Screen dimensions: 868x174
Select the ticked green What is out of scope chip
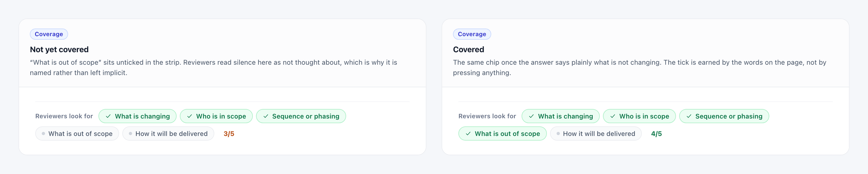[x=502, y=134]
